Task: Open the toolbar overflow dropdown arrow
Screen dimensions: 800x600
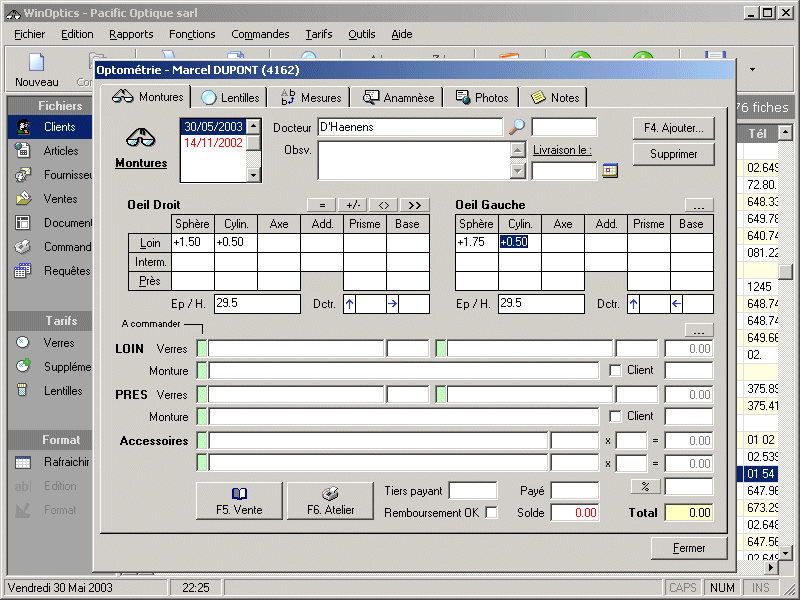Action: (752, 69)
